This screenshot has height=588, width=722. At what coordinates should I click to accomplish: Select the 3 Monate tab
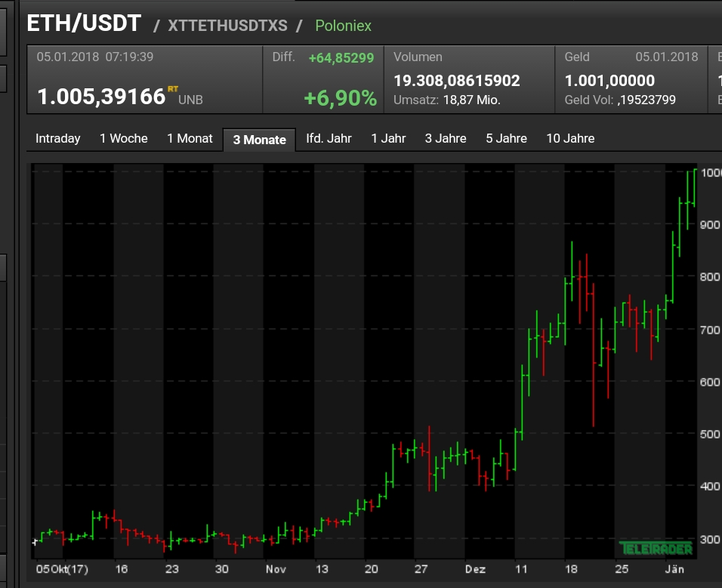259,140
